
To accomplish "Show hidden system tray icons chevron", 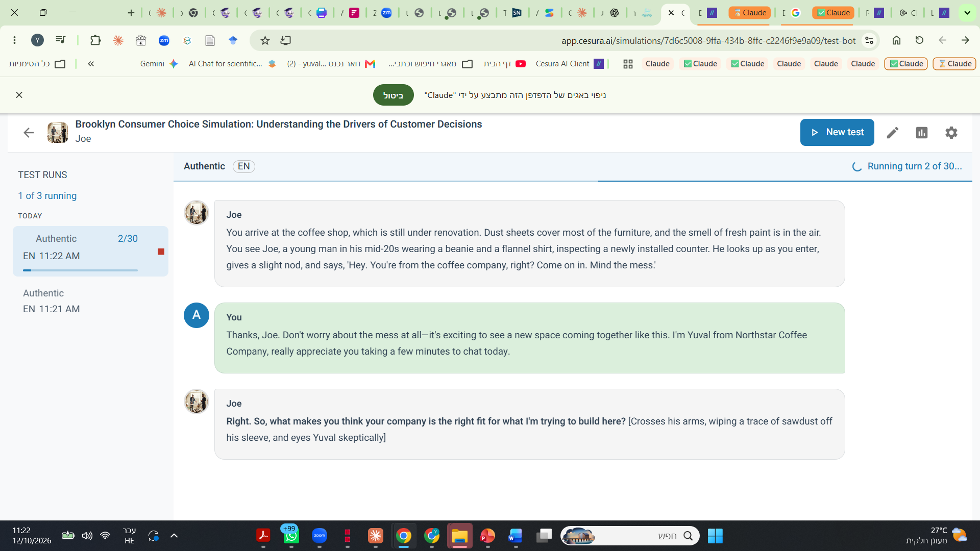I will 174,536.
